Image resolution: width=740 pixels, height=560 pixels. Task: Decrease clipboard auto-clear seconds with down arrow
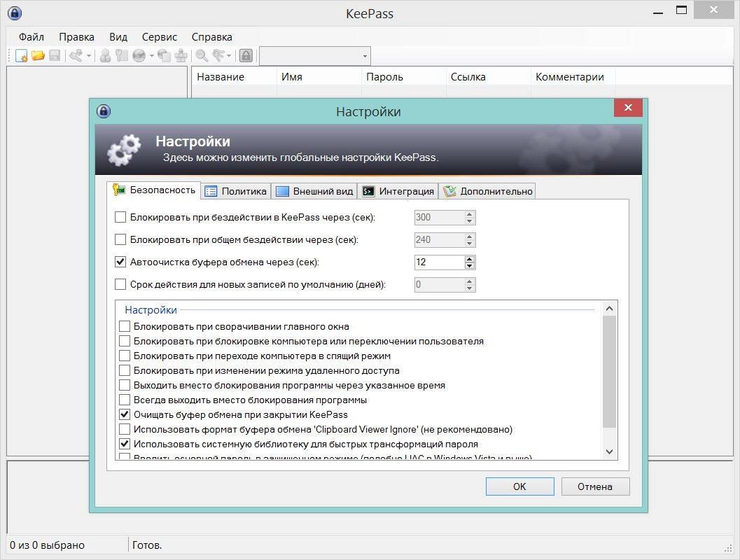[469, 265]
